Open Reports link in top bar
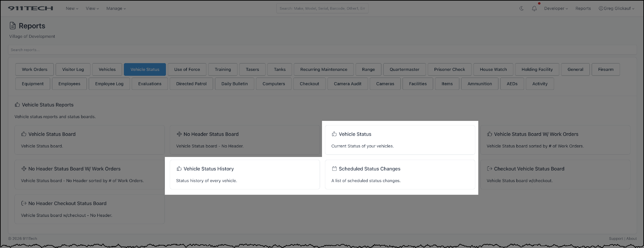 pyautogui.click(x=583, y=8)
